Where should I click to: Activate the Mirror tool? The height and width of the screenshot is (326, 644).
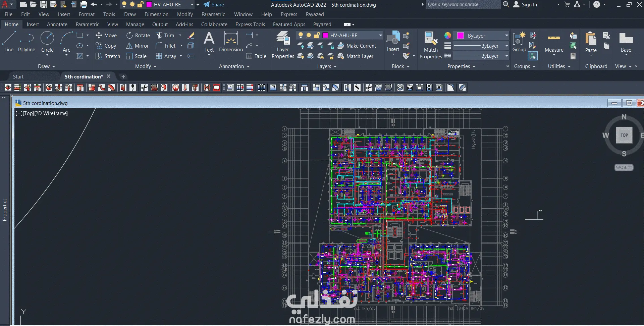click(137, 46)
